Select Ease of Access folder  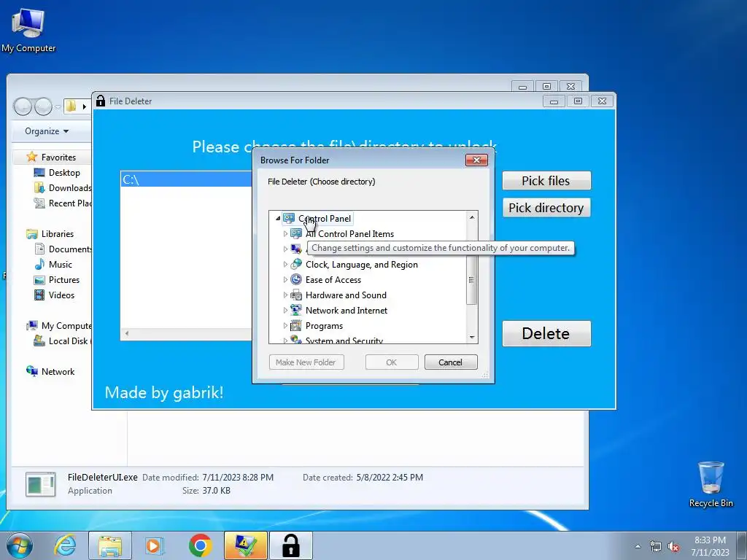click(333, 279)
